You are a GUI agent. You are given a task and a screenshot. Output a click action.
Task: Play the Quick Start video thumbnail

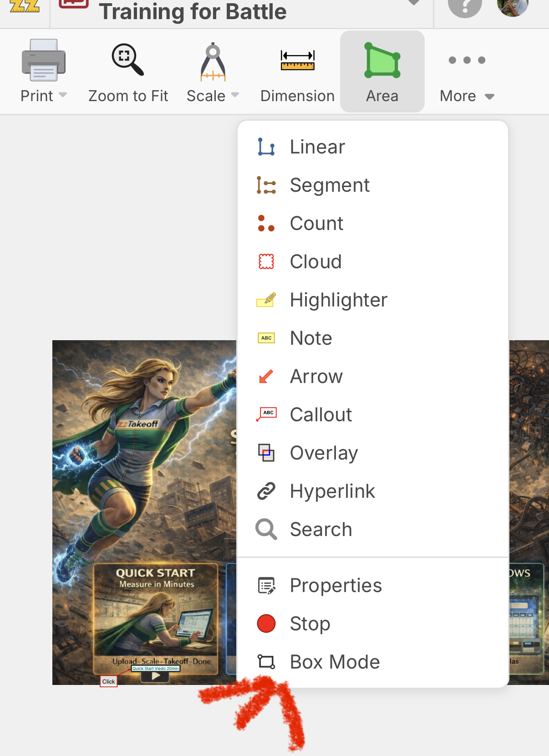156,676
